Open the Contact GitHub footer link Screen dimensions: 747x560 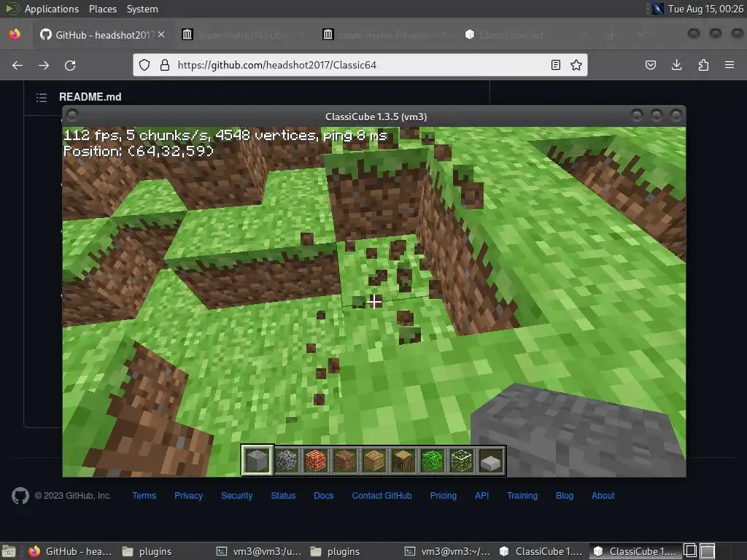[x=382, y=496]
